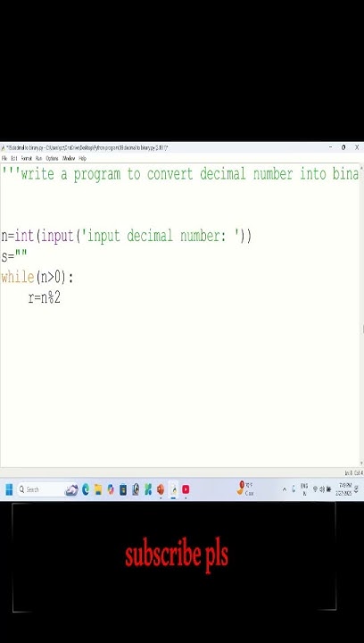The width and height of the screenshot is (364, 643).
Task: Close the IDLE editor window
Action: [357, 147]
